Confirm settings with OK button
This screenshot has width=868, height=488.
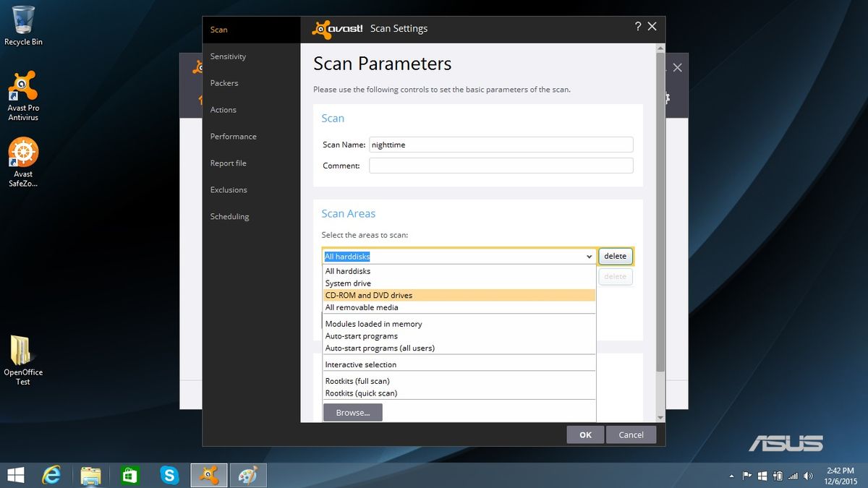click(585, 435)
